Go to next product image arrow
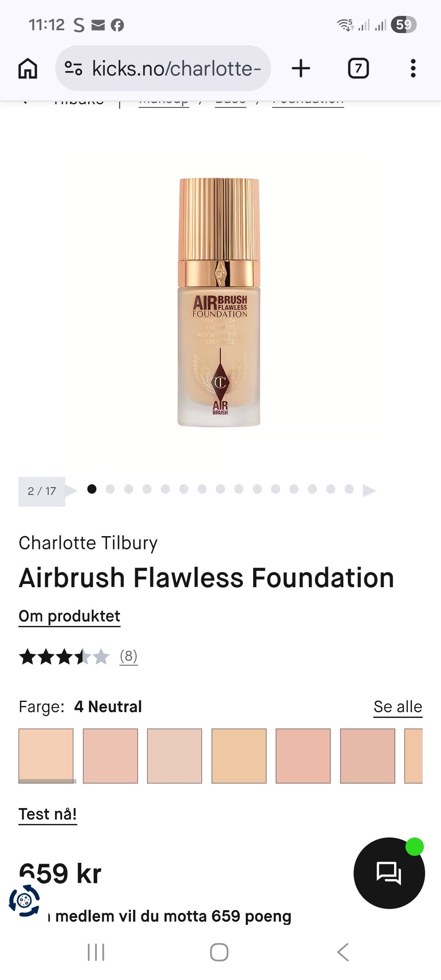Viewport: 441px width, 980px height. click(x=369, y=491)
